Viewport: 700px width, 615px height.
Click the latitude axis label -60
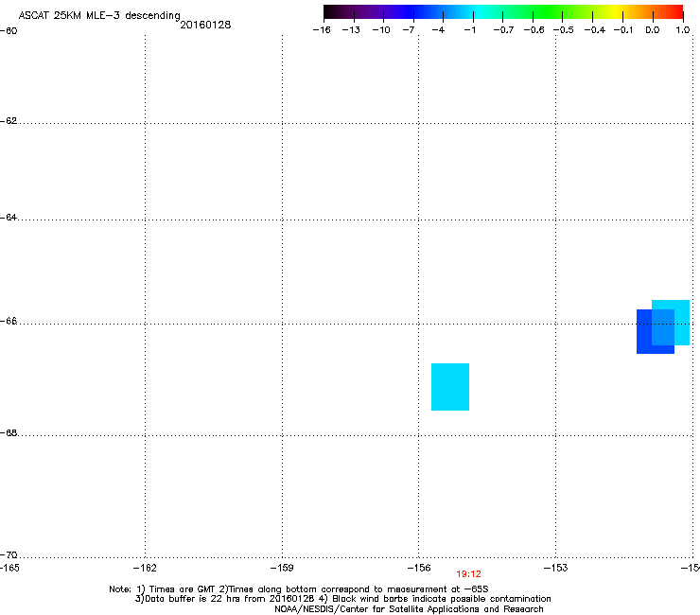9,31
